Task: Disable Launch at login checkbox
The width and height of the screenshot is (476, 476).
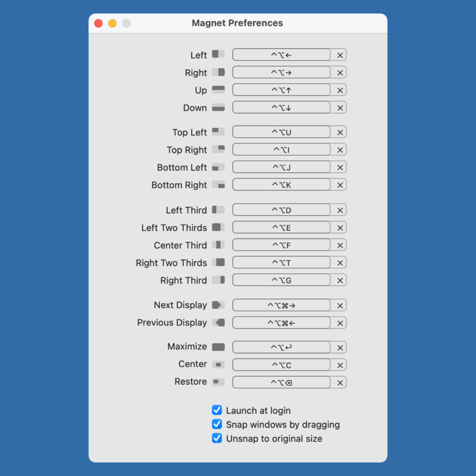Action: [x=217, y=410]
